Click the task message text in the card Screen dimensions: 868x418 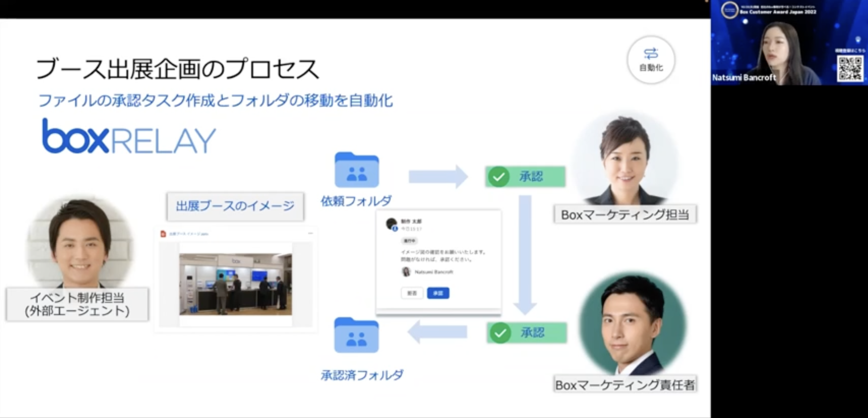click(443, 256)
